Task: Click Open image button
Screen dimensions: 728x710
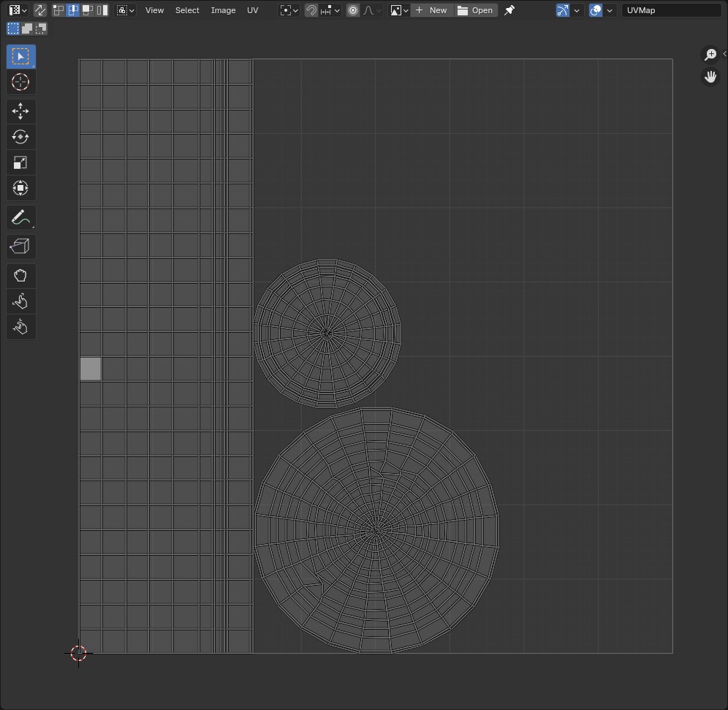Action: point(475,10)
